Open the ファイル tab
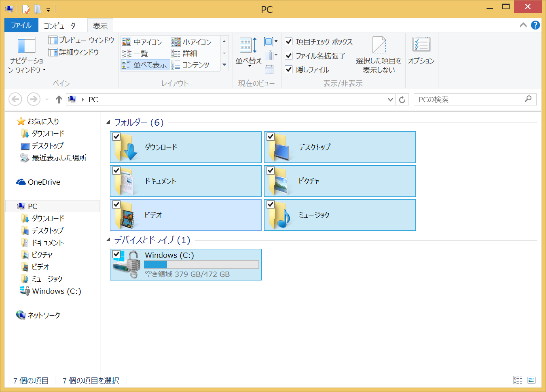This screenshot has width=546, height=392. click(x=21, y=25)
